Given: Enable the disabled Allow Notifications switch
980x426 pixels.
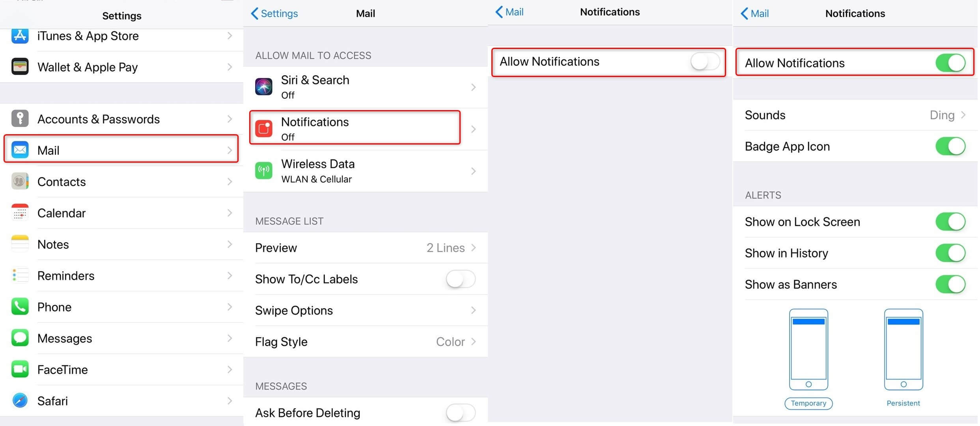Looking at the screenshot, I should pos(705,62).
